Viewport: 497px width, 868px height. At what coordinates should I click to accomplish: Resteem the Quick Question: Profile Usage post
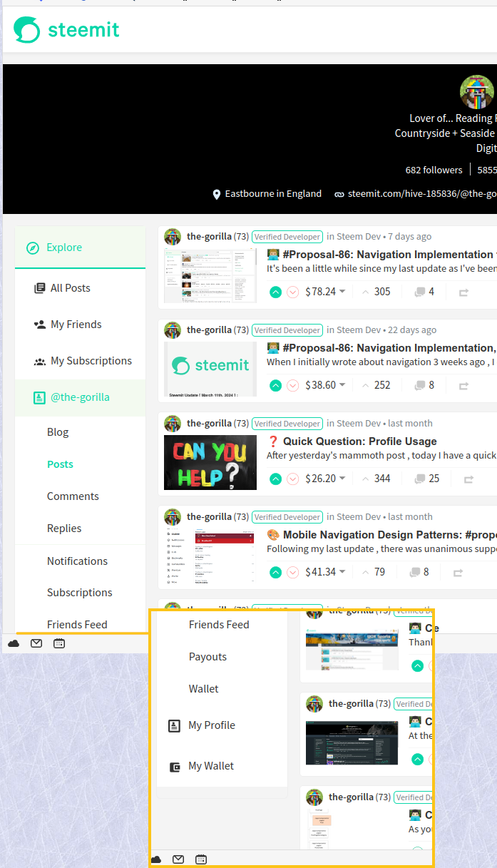coord(468,479)
